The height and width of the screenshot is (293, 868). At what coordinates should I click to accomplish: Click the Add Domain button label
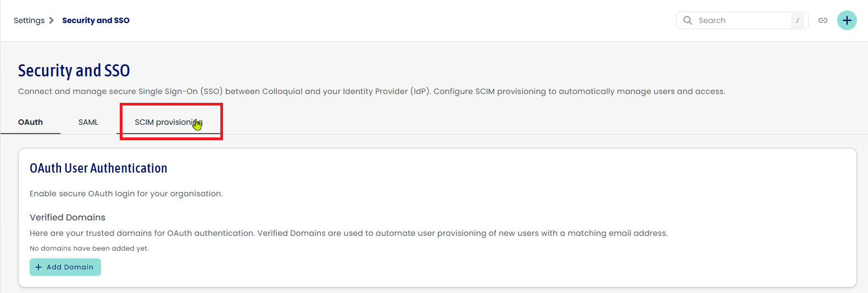(70, 267)
